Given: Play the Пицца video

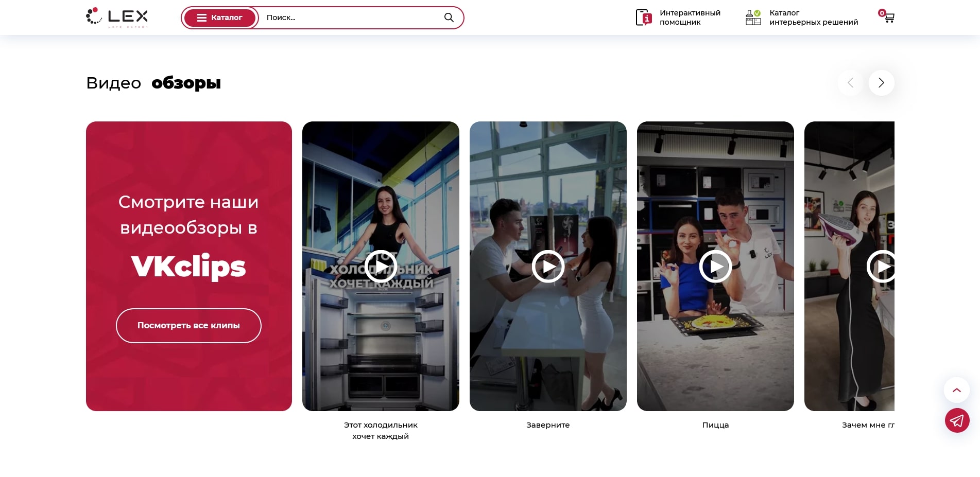Looking at the screenshot, I should click(715, 266).
